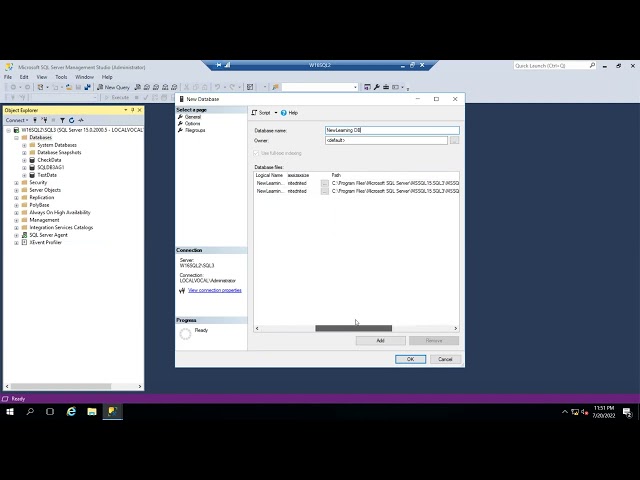This screenshot has height=480, width=640.
Task: Click the XEvent Profiler node icon
Action: 24,242
